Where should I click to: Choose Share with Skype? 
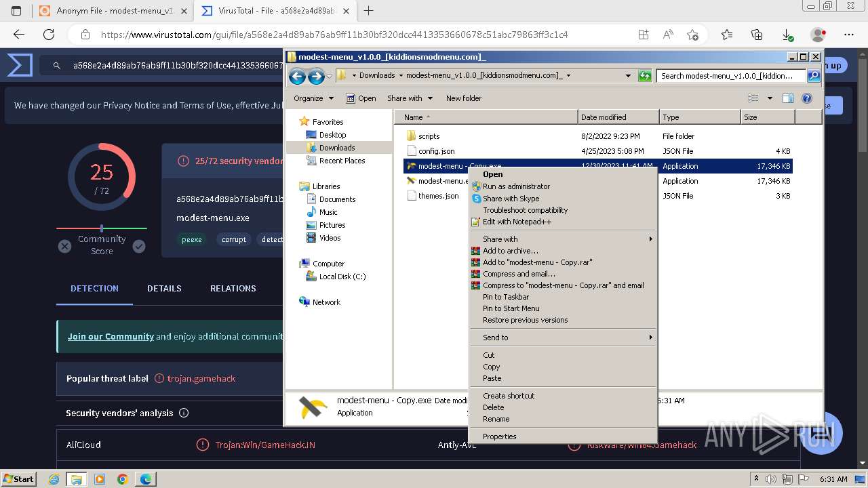click(563, 199)
